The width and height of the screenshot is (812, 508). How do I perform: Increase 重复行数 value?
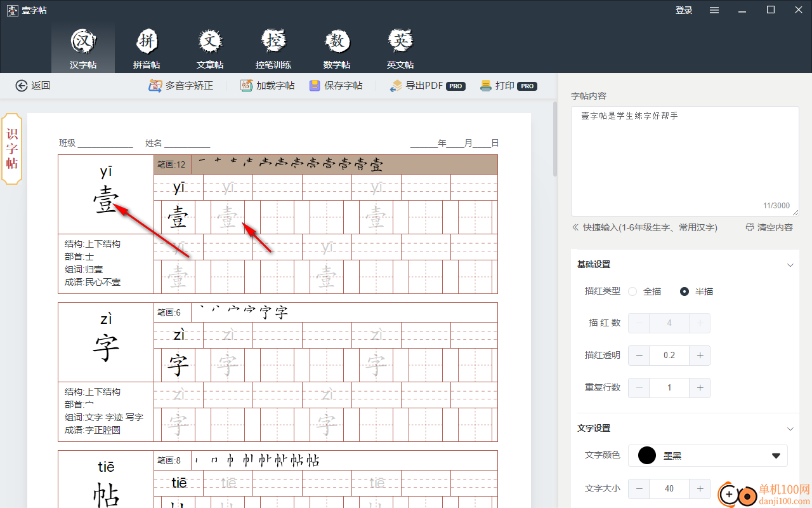700,387
